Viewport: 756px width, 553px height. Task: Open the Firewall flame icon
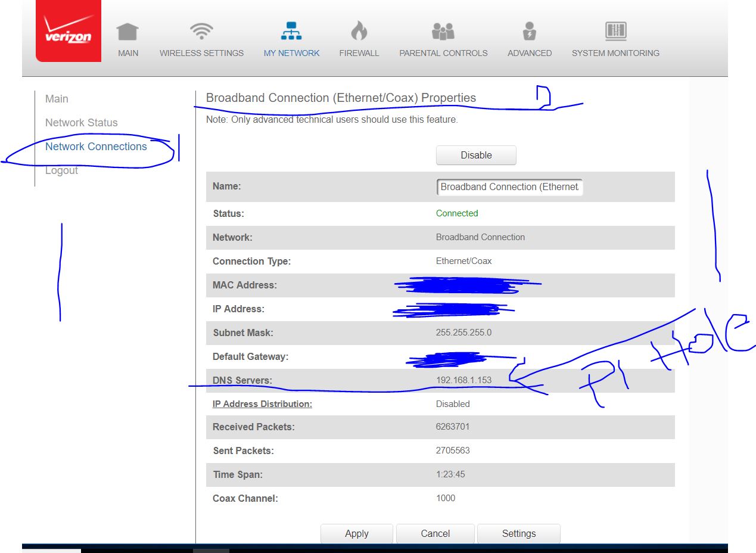359,31
